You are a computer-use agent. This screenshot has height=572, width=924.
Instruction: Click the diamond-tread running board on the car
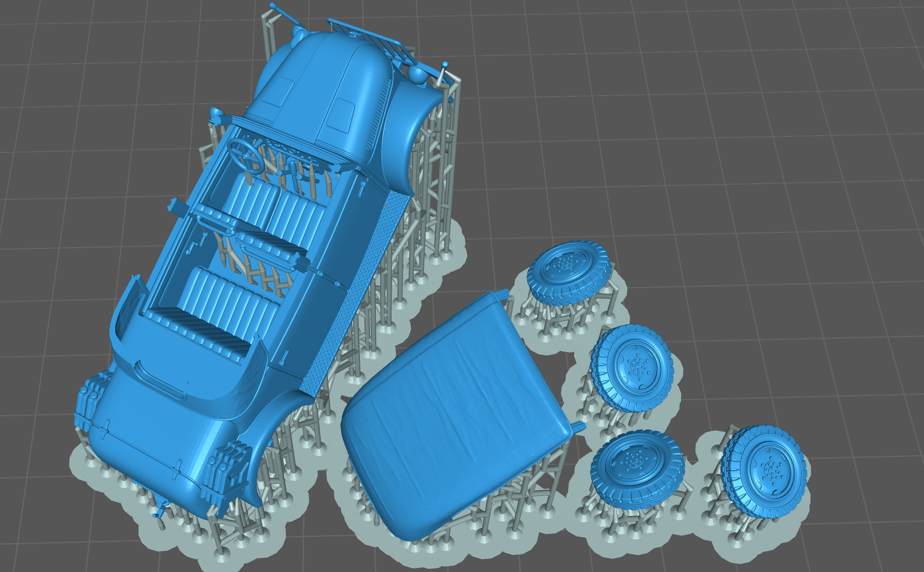pos(356,291)
